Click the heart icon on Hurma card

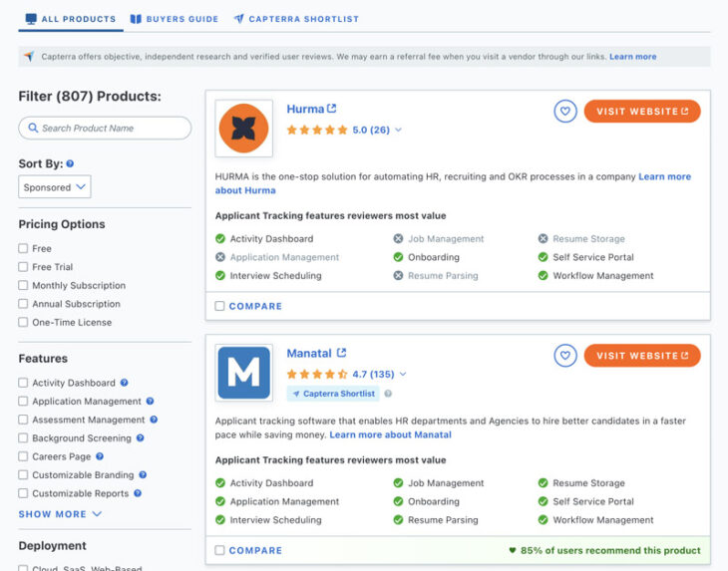point(565,112)
